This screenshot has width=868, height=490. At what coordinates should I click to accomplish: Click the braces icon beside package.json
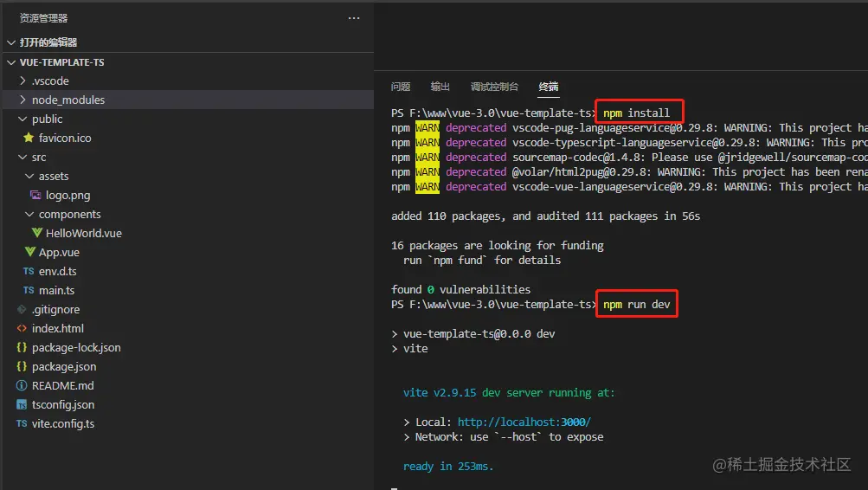22,366
